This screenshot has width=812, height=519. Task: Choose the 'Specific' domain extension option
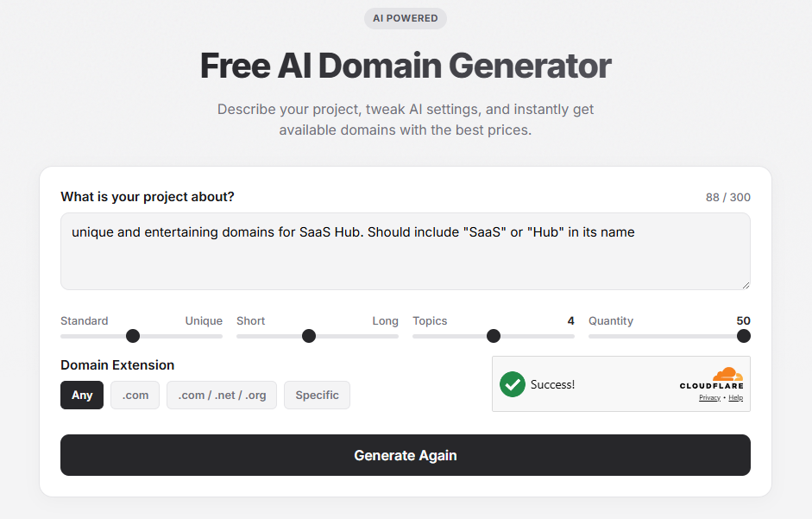pos(317,395)
